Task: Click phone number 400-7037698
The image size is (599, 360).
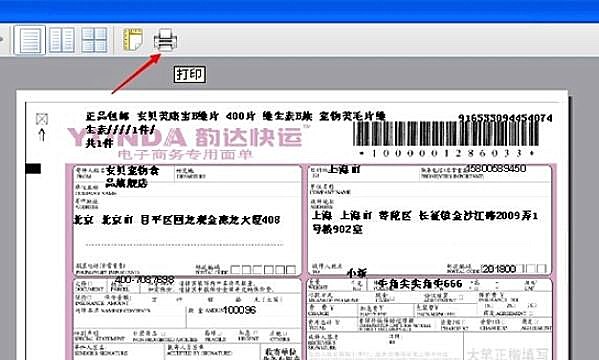Action: pos(144,280)
